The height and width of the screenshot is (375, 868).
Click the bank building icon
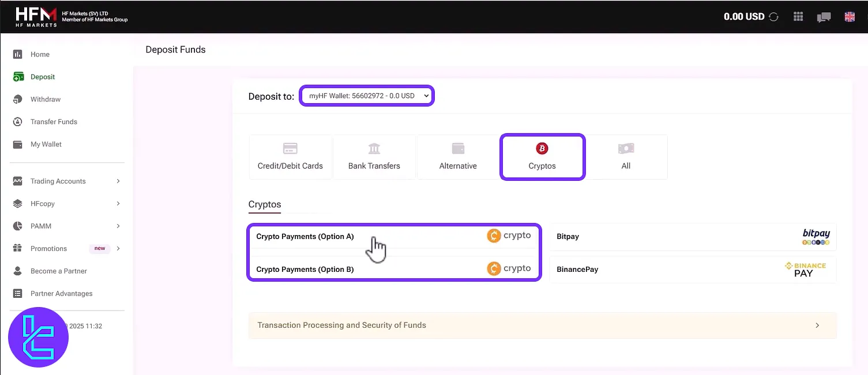pos(374,149)
